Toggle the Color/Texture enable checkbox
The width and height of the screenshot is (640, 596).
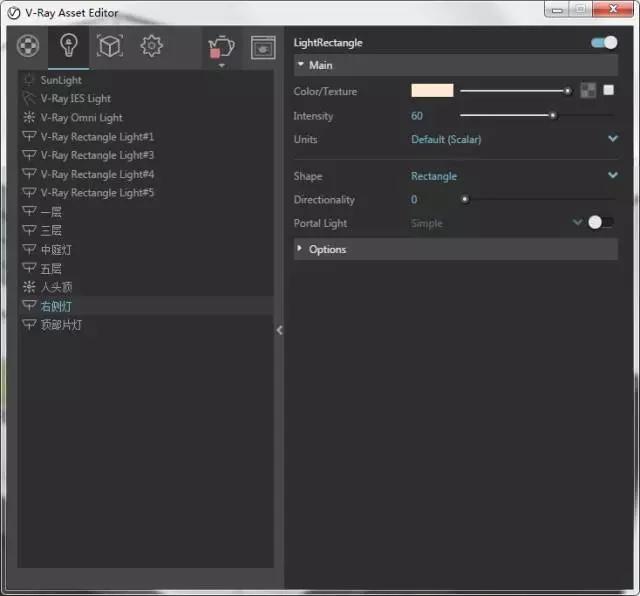[x=609, y=90]
